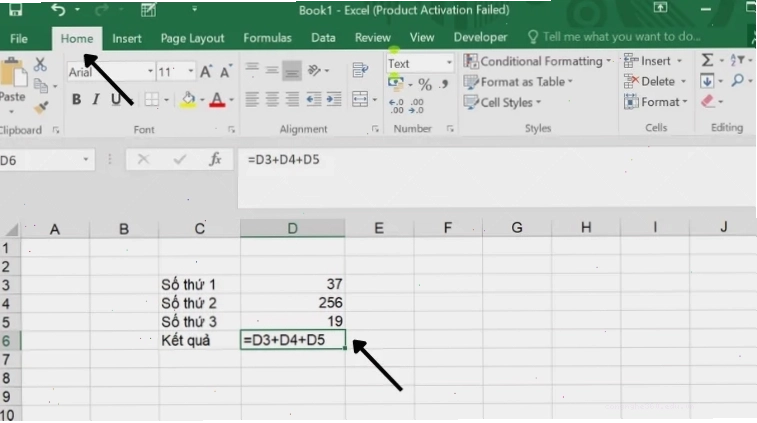Open the undo history dropdown arrow
Viewport: 757px width, 423px height.
pyautogui.click(x=77, y=10)
